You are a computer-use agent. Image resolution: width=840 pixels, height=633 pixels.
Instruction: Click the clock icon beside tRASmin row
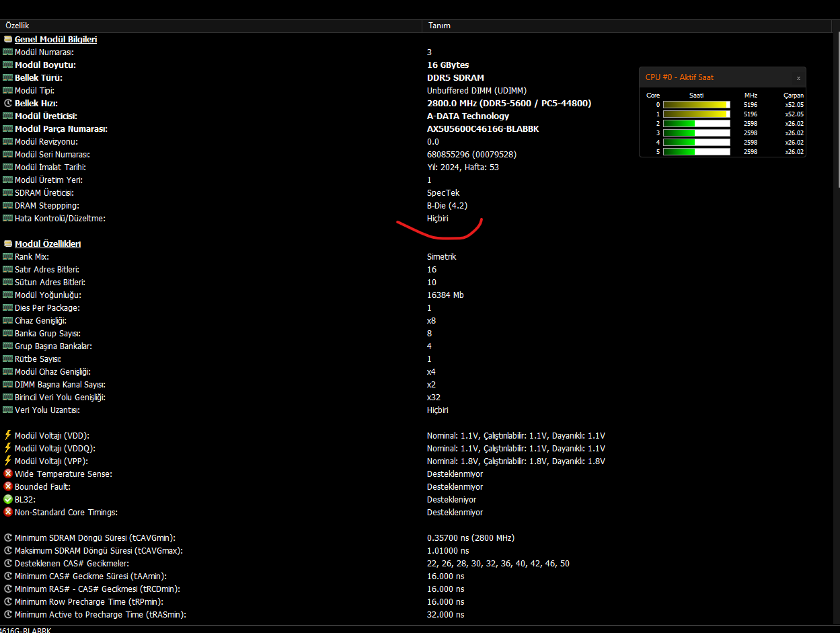point(8,614)
